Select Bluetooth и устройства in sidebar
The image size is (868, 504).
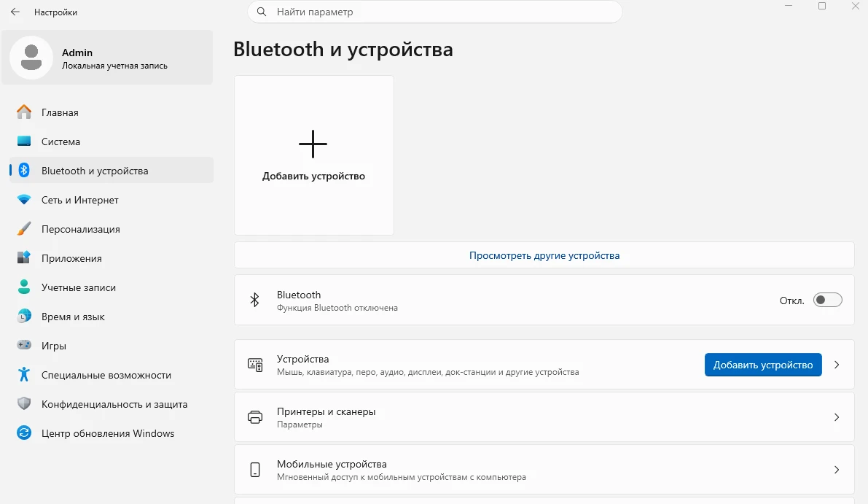coord(112,171)
